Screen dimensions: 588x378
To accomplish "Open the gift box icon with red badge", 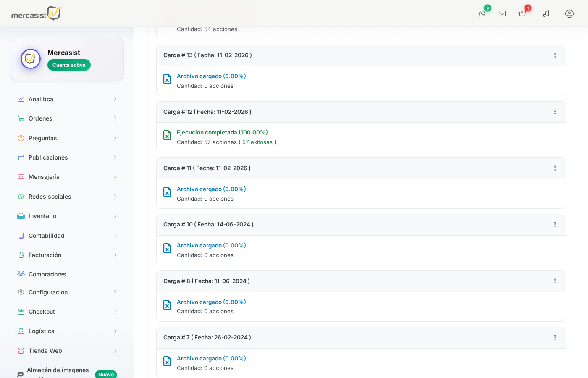I will coord(522,13).
